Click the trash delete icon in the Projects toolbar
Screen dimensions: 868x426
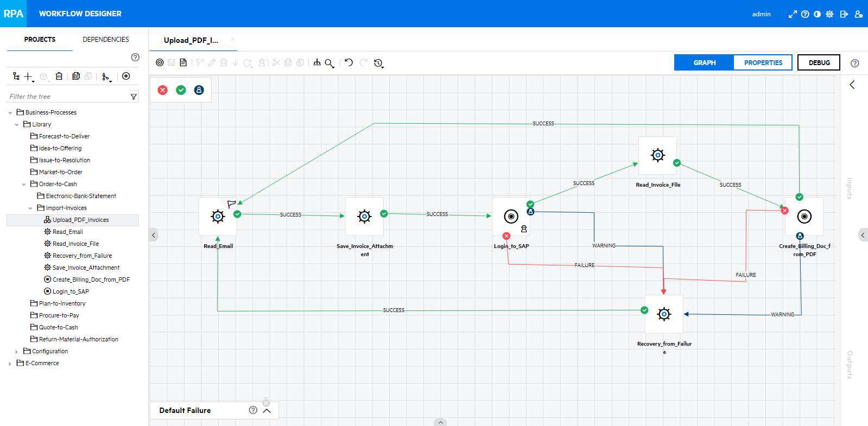click(59, 77)
